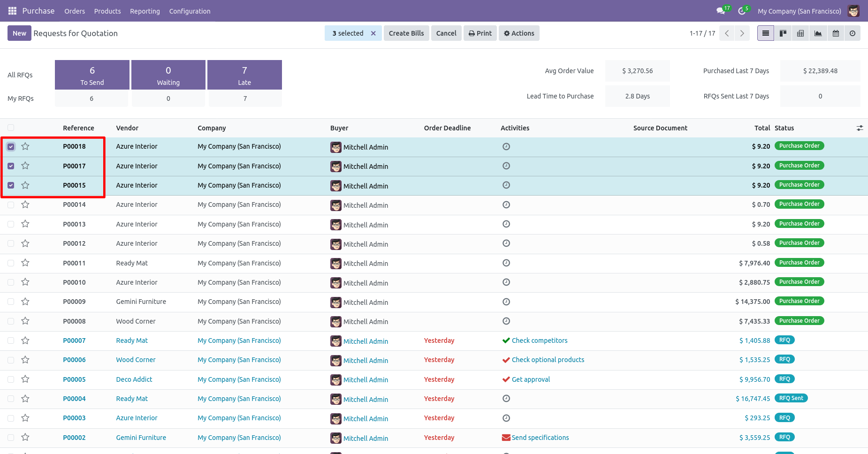Select the P00014 row checkbox
The height and width of the screenshot is (454, 868).
click(11, 204)
